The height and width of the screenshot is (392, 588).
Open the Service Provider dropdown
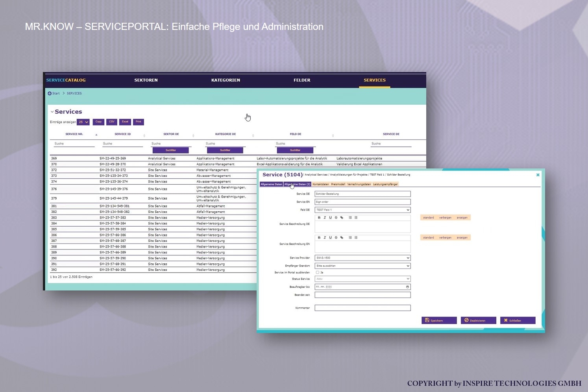pyautogui.click(x=362, y=258)
